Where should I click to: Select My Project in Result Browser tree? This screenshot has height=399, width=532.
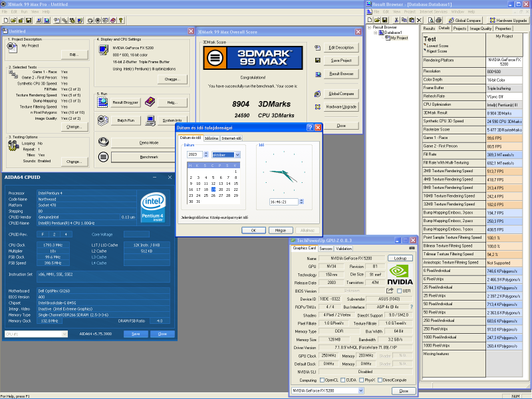point(399,38)
